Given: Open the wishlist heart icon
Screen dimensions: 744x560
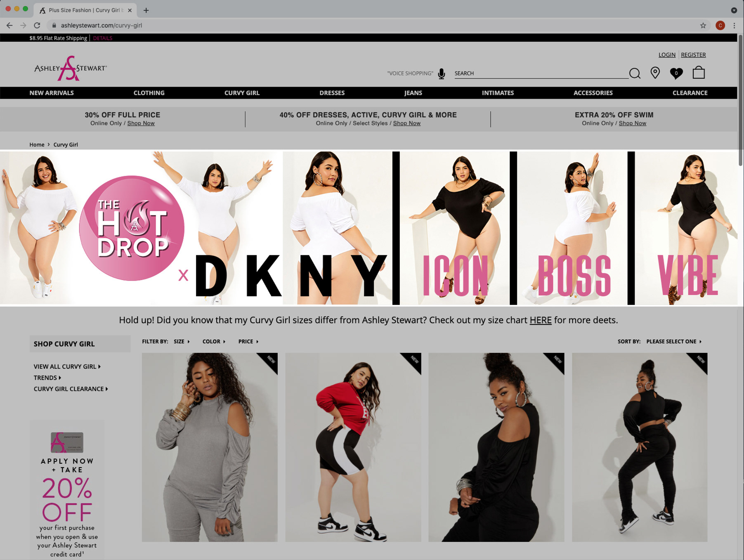Looking at the screenshot, I should [x=676, y=73].
